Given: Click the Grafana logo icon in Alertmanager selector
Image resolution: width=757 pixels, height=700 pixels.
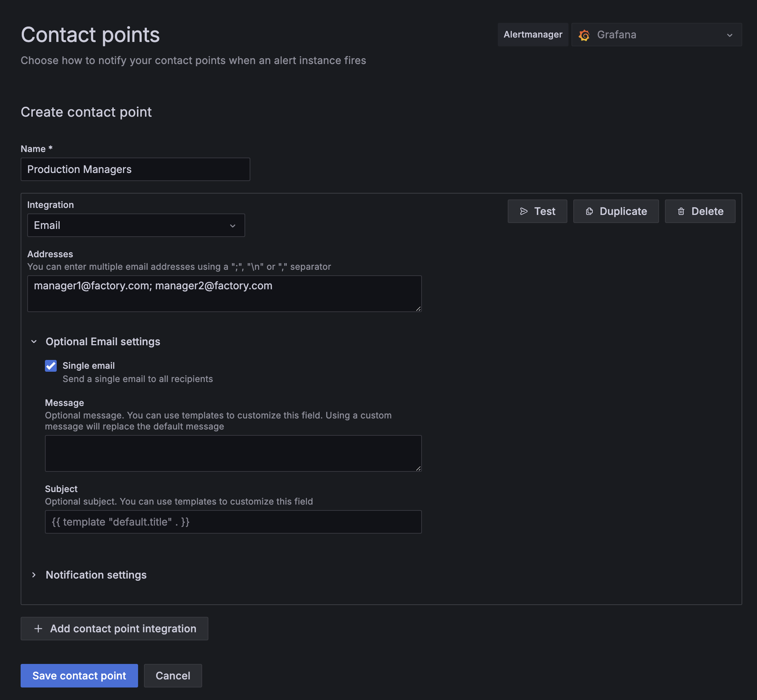Looking at the screenshot, I should coord(584,35).
